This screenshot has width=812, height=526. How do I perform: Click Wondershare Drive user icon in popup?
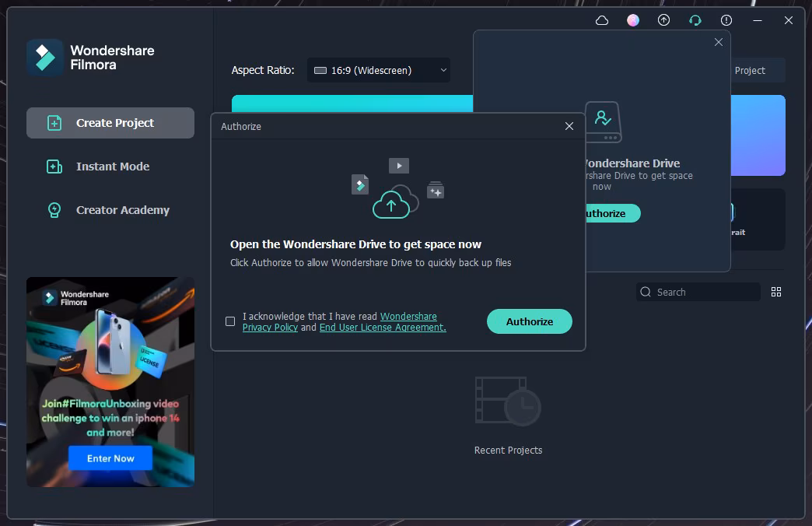coord(604,122)
